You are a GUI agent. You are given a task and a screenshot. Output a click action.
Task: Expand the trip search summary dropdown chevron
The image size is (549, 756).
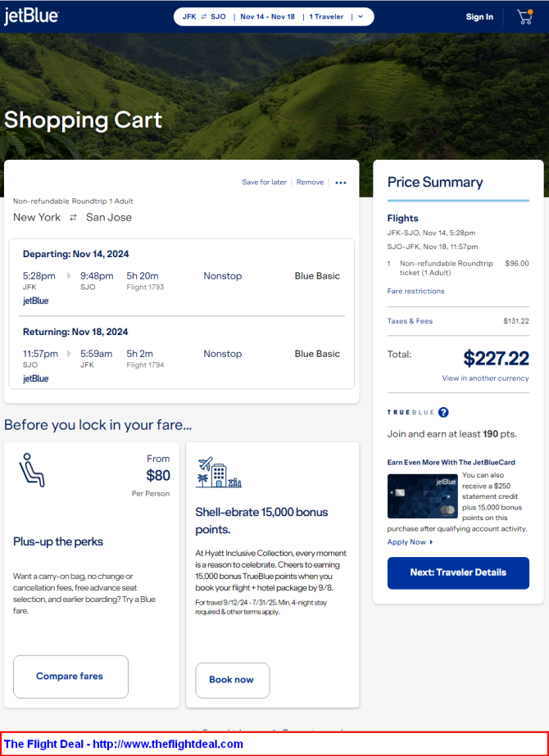point(361,16)
